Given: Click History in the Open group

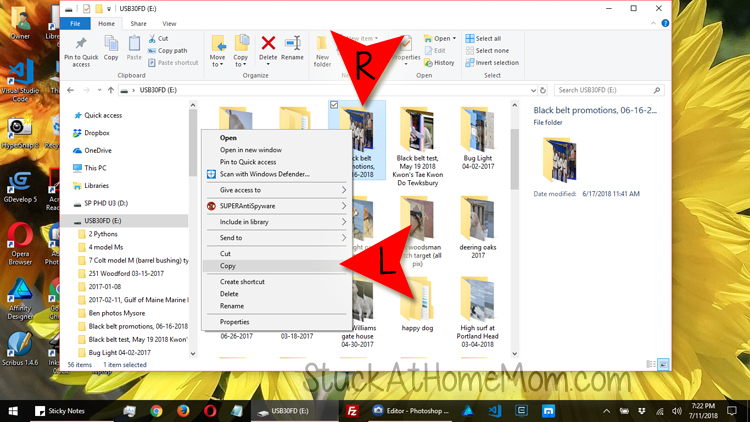Looking at the screenshot, I should 439,63.
